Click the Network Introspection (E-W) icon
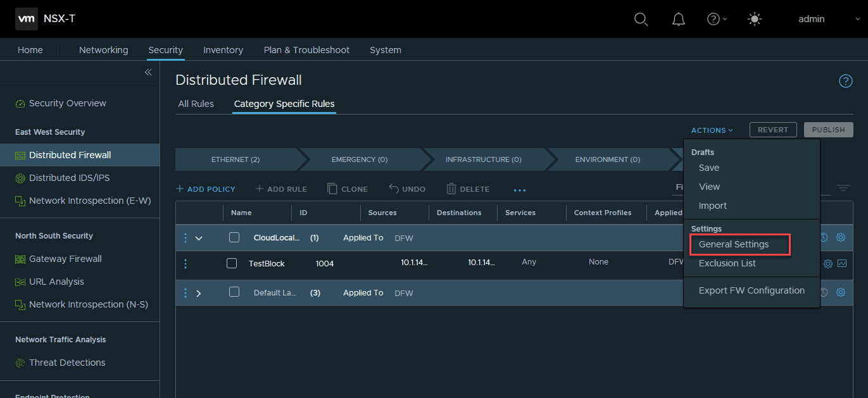Screen dimensions: 868x398 [x=20, y=201]
